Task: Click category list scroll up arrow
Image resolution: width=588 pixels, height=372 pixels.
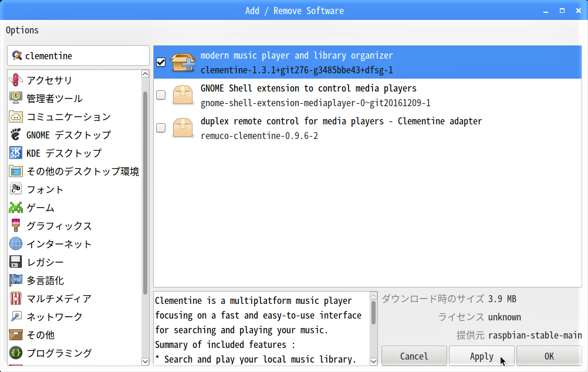Action: (146, 74)
